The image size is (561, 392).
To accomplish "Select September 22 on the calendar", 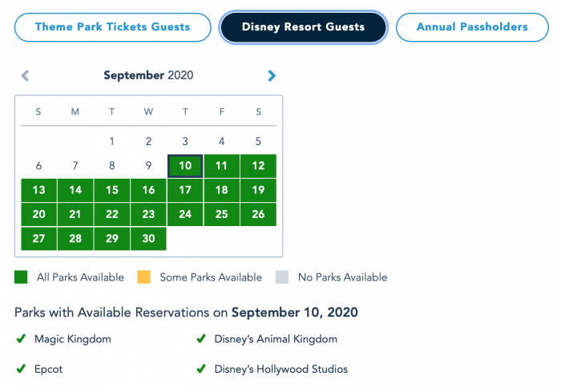I will click(112, 214).
